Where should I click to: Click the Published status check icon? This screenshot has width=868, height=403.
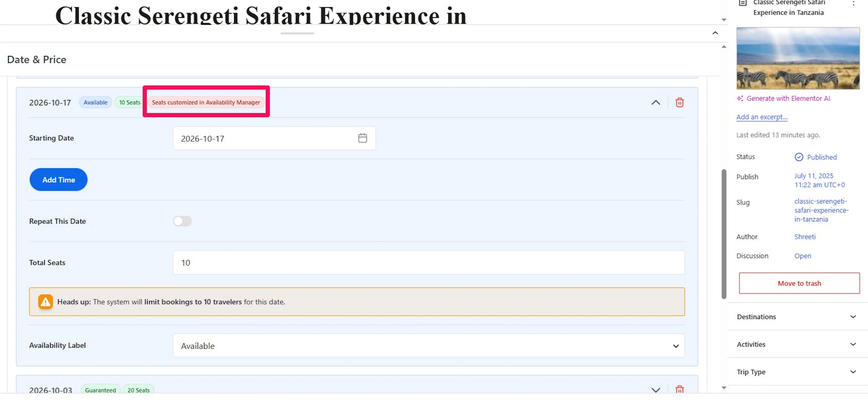pyautogui.click(x=799, y=157)
